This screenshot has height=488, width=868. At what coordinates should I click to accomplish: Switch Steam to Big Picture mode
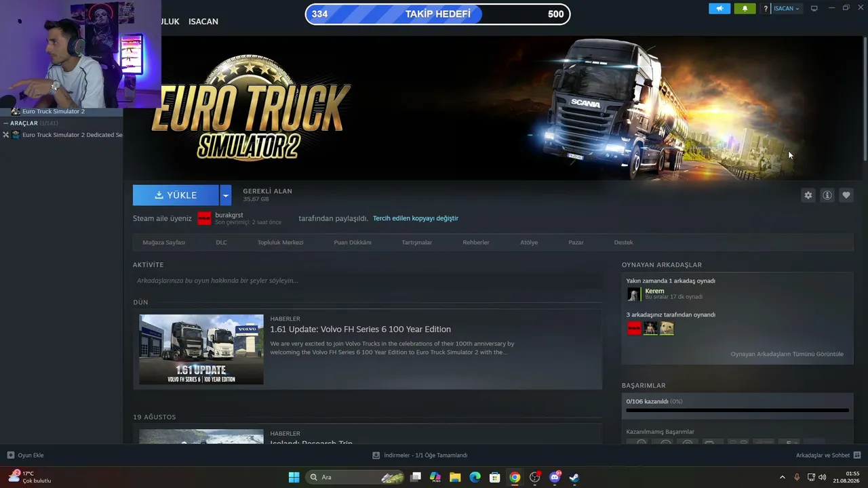pos(814,9)
